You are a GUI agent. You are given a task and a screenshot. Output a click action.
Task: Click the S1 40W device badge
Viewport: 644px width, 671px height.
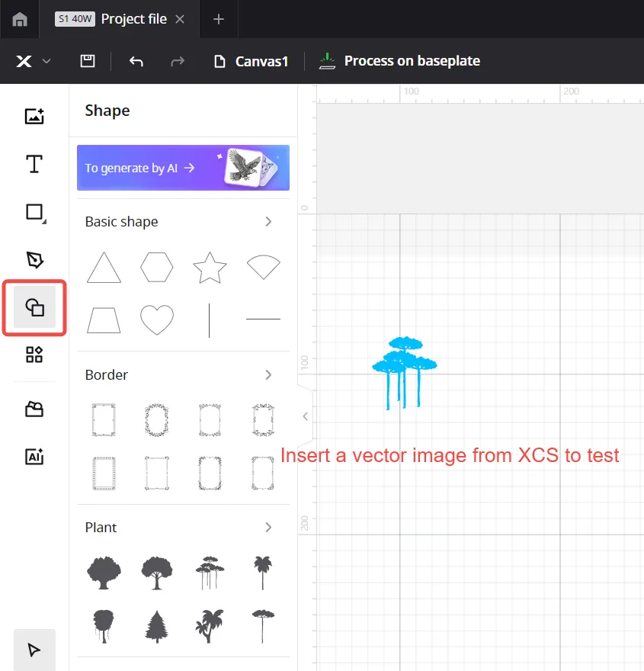[75, 19]
